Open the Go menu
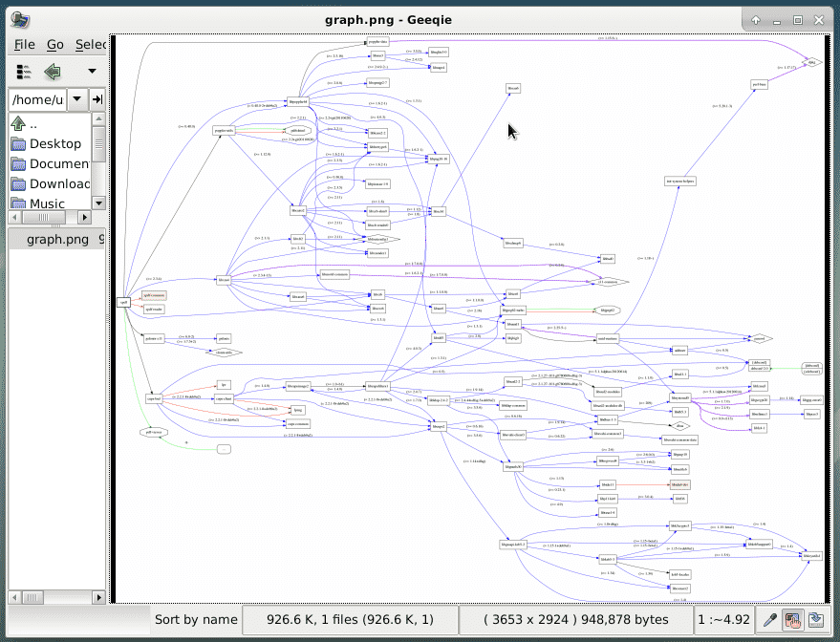Viewport: 840px width, 642px height. point(54,44)
